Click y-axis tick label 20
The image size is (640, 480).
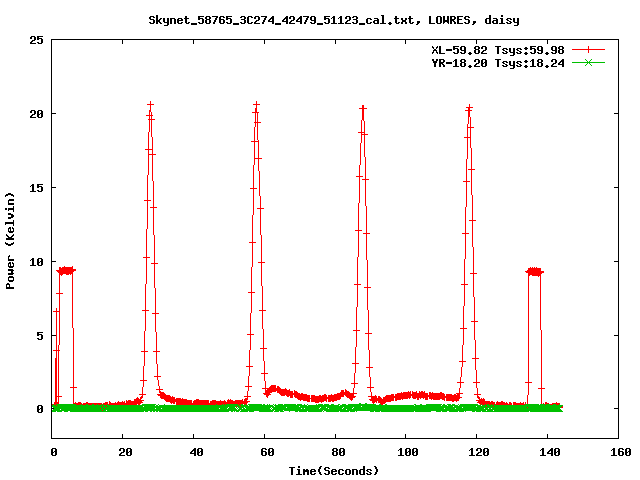37,114
